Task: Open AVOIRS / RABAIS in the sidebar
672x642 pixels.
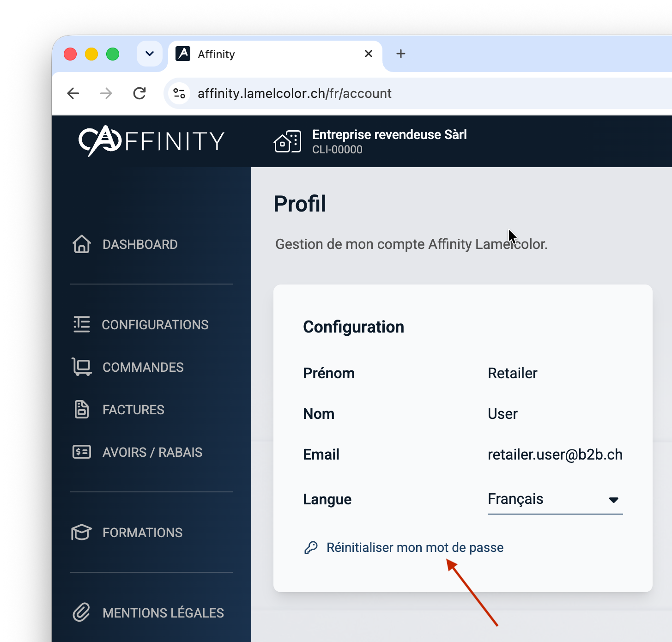Action: click(151, 452)
